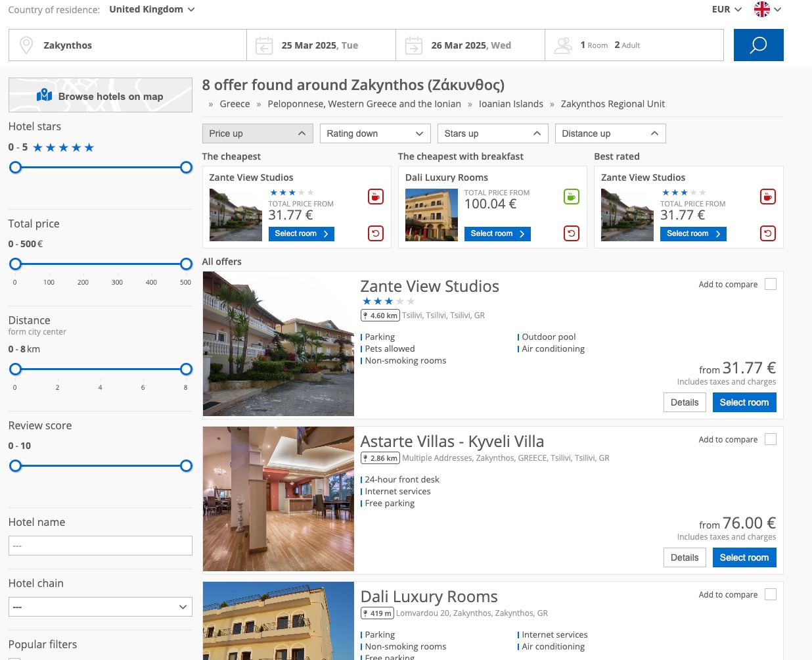Click red refresh icon in Best rated card
This screenshot has width=812, height=660.
tap(768, 233)
